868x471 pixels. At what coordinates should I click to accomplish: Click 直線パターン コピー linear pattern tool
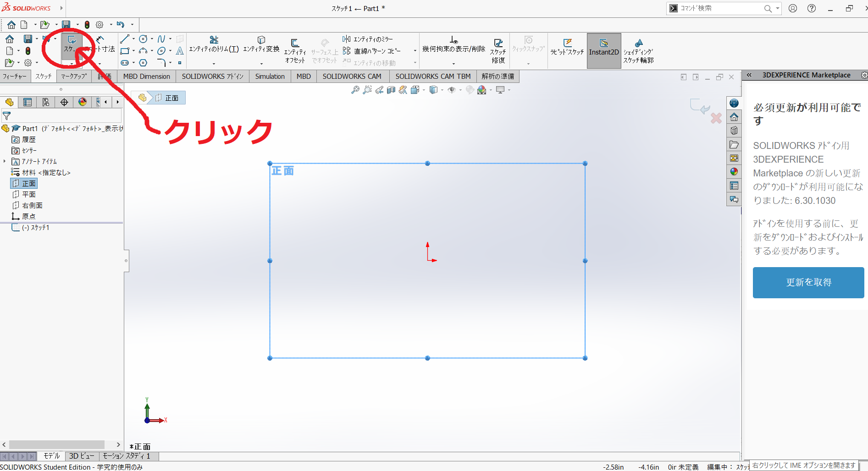[x=371, y=51]
